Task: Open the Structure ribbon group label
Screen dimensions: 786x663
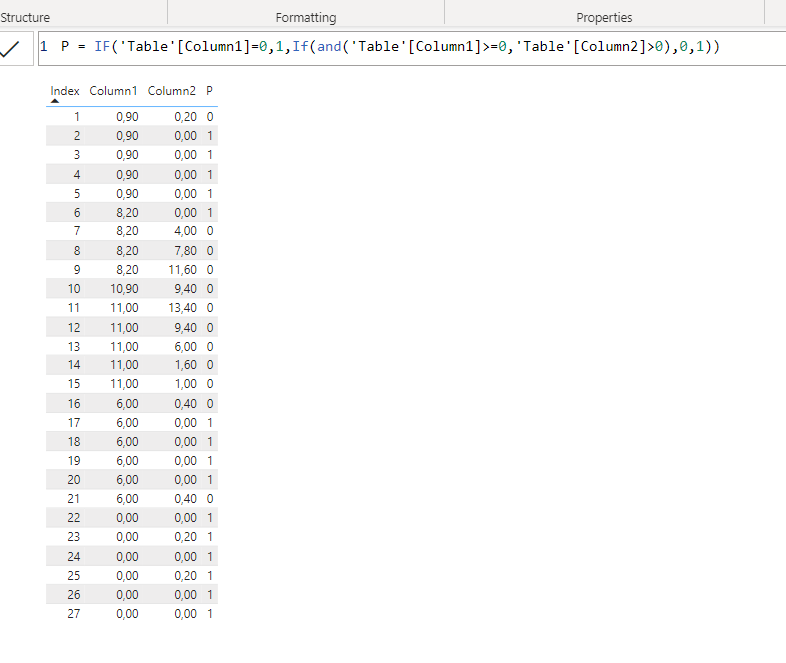Action: (x=25, y=18)
